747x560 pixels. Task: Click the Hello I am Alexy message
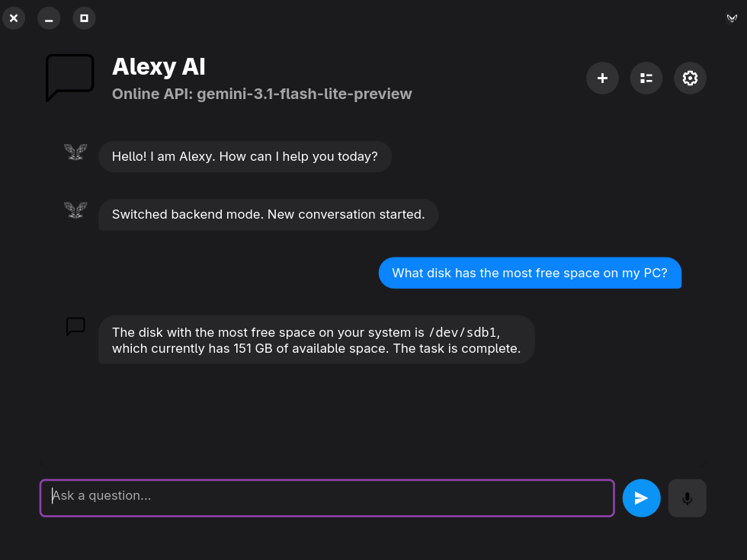(x=245, y=156)
